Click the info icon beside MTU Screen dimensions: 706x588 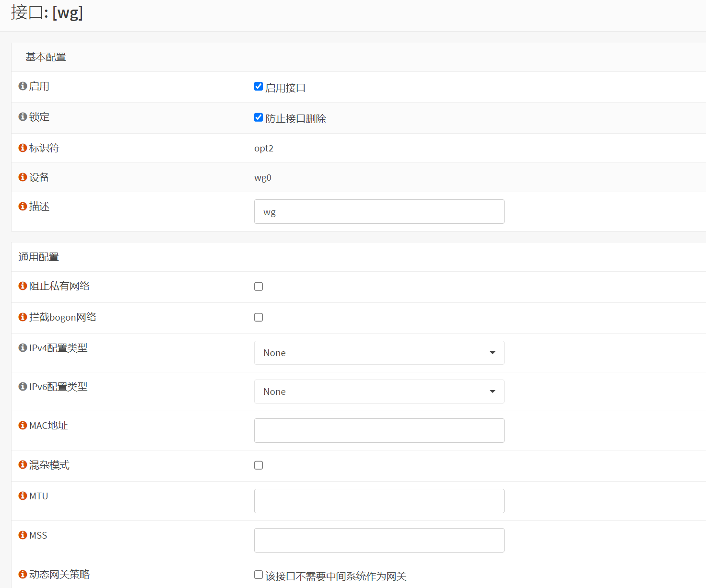pos(23,496)
